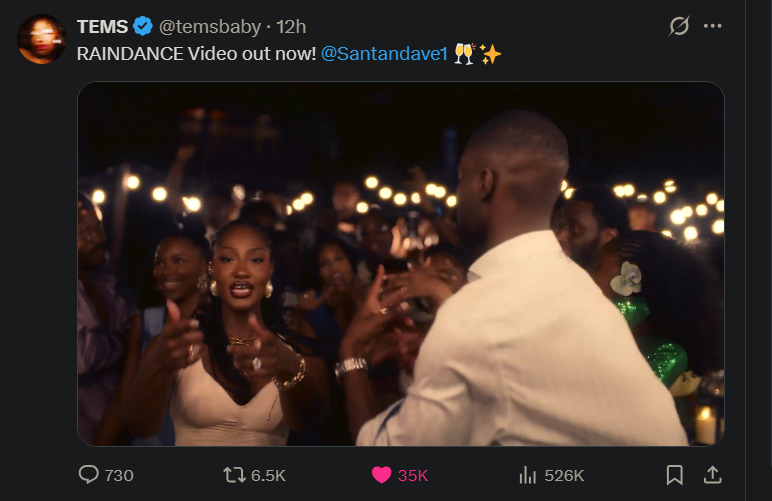The width and height of the screenshot is (772, 501).
Task: Toggle the bookmark icon
Action: click(675, 475)
